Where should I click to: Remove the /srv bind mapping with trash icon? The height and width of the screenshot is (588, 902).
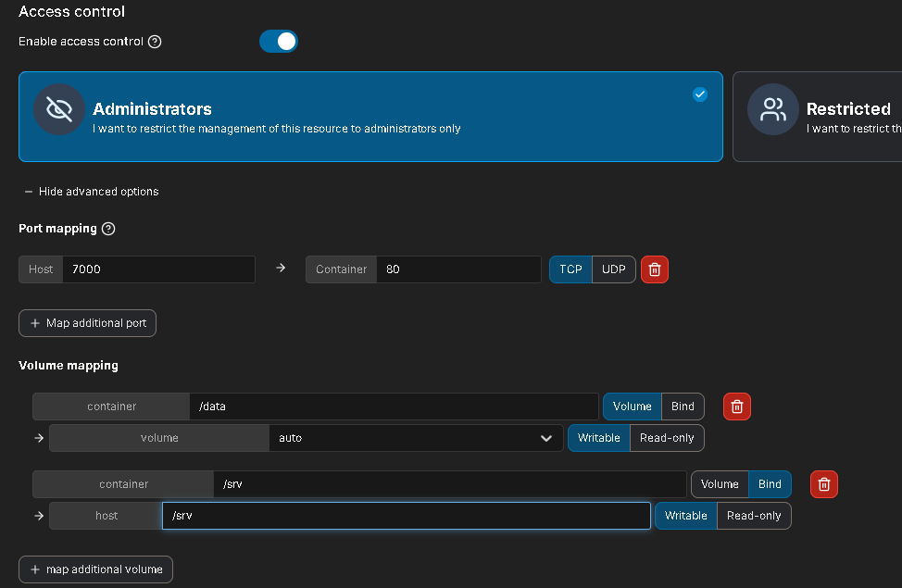pos(823,484)
